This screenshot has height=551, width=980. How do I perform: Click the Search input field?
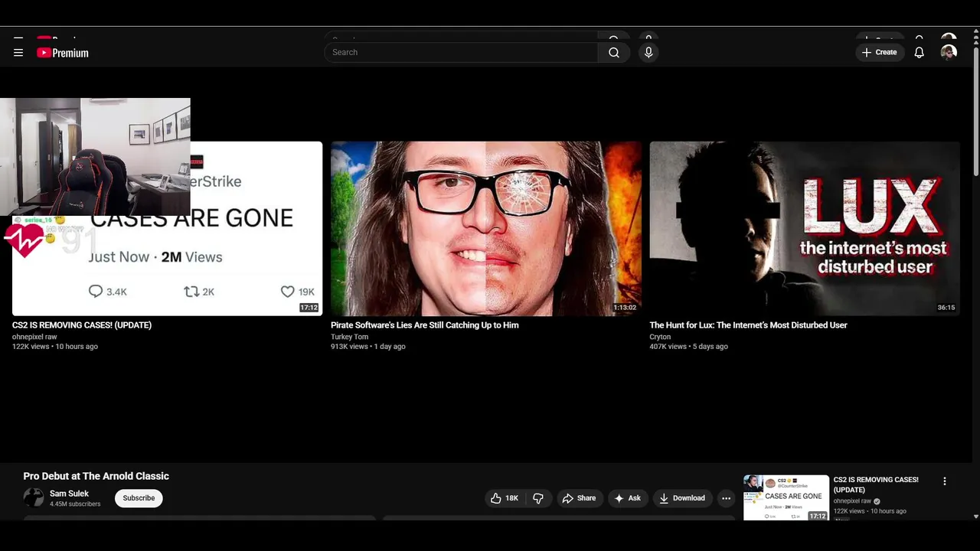pyautogui.click(x=461, y=52)
